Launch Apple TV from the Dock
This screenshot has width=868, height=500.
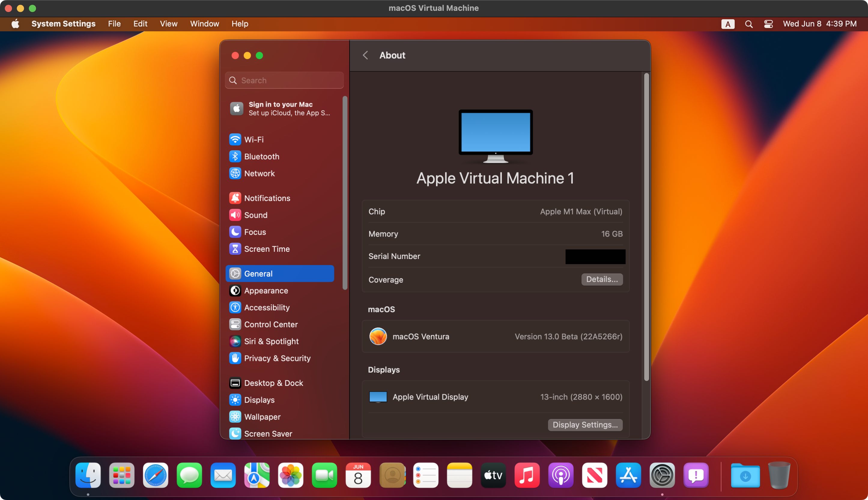click(493, 476)
